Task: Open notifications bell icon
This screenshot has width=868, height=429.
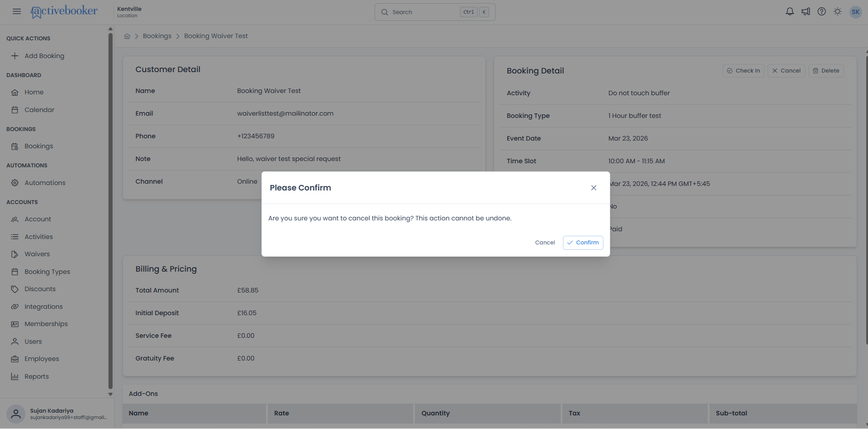Action: (x=790, y=12)
